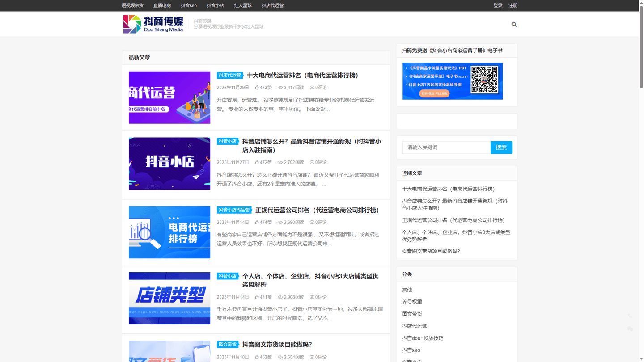Viewport: 644px width, 362px height.
Task: Open 红人星球 in the top menu
Action: [243, 5]
